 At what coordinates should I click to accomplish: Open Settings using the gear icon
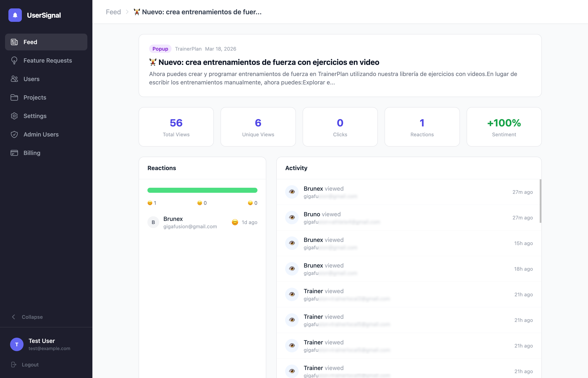tap(14, 116)
